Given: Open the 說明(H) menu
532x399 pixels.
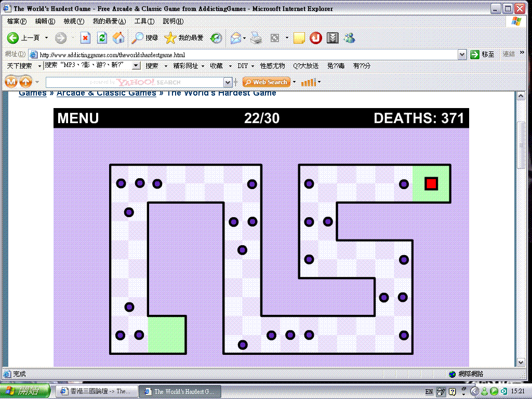Looking at the screenshot, I should 173,21.
